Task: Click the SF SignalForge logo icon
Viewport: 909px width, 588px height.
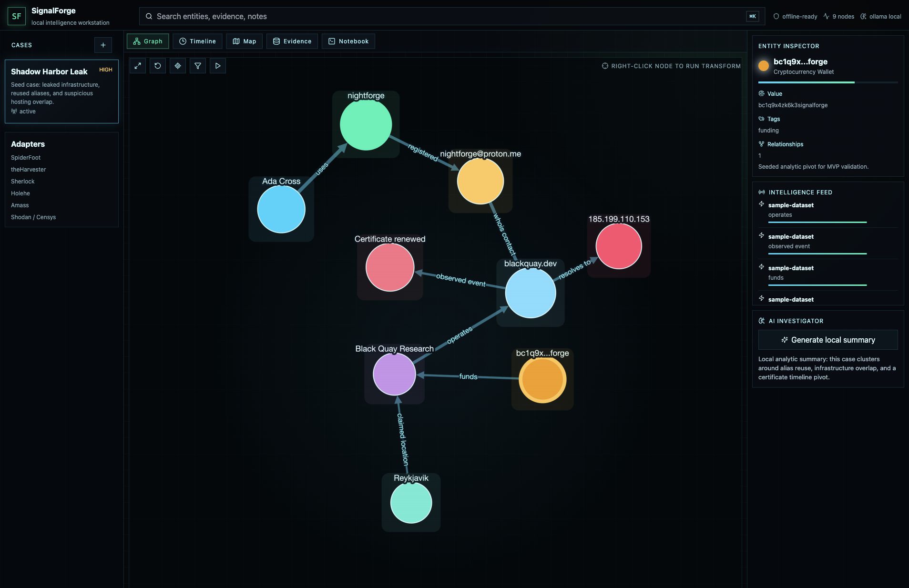Action: pyautogui.click(x=17, y=16)
